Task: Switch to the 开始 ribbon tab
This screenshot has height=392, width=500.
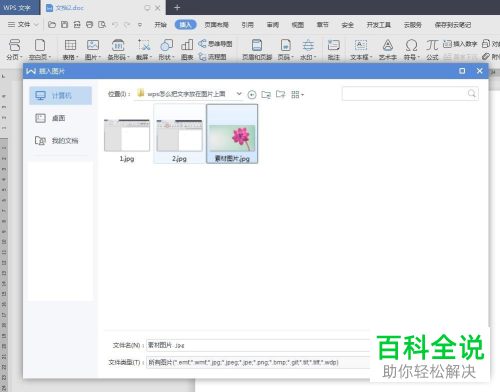Action: point(160,25)
